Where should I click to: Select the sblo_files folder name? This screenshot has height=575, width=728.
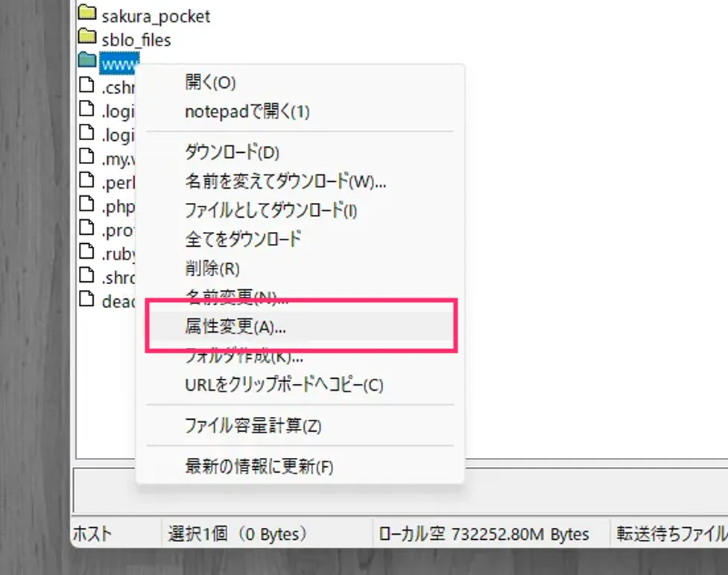tap(136, 40)
